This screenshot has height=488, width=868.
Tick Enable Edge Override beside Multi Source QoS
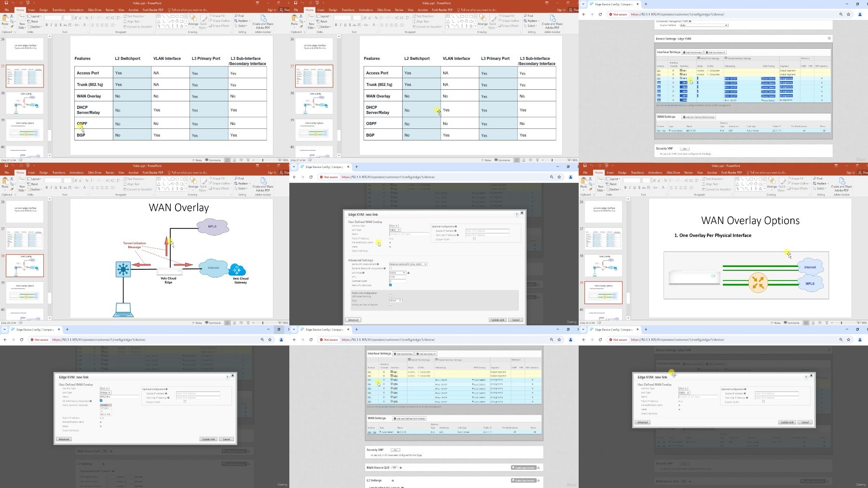coord(513,467)
